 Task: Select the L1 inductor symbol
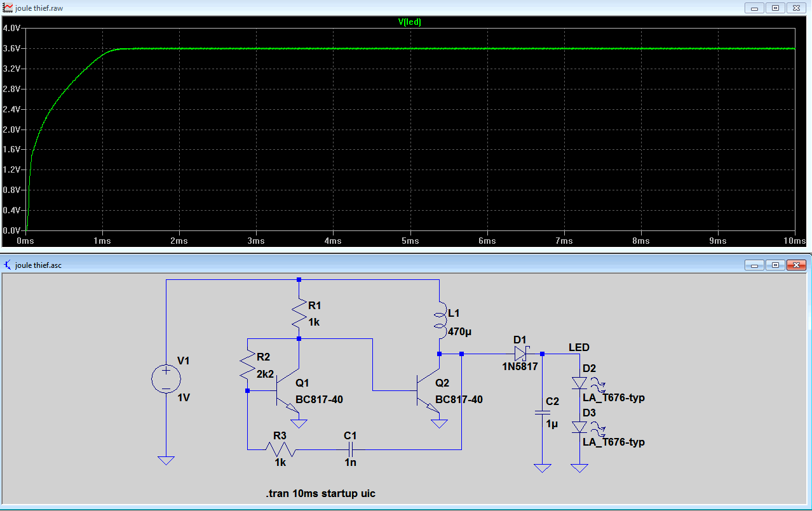pos(439,321)
